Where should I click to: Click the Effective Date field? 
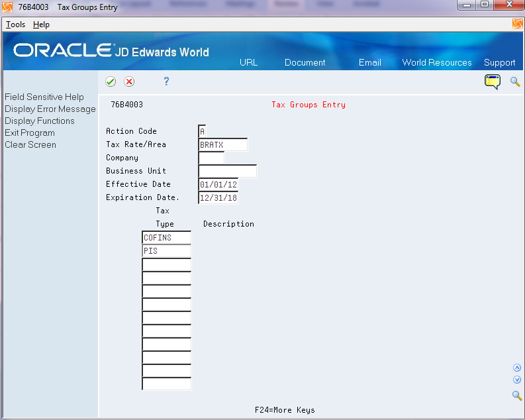218,184
